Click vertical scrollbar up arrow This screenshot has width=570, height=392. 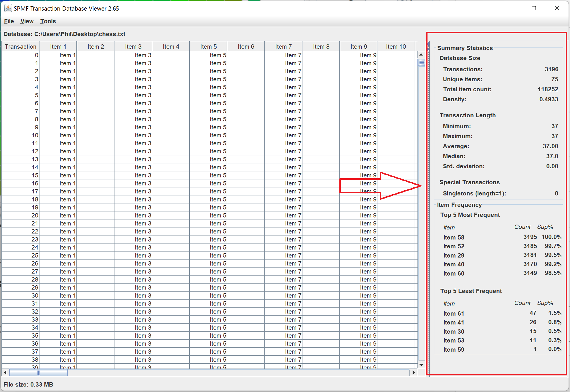point(421,54)
